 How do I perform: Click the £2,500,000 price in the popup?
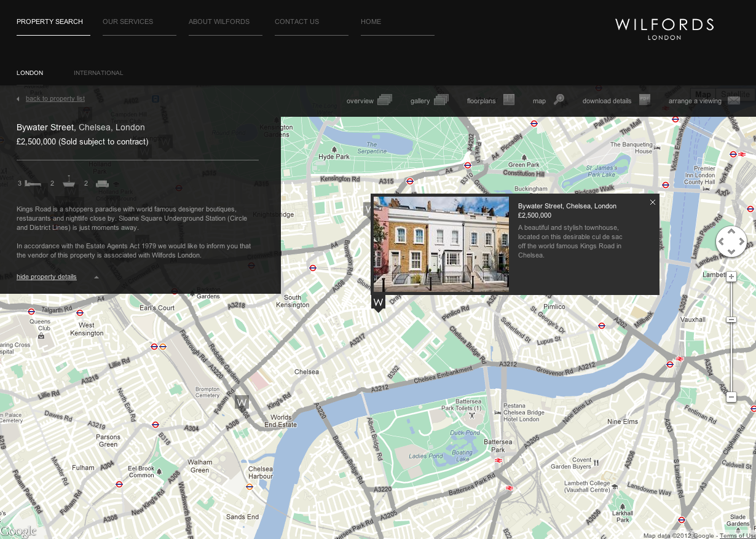(535, 216)
